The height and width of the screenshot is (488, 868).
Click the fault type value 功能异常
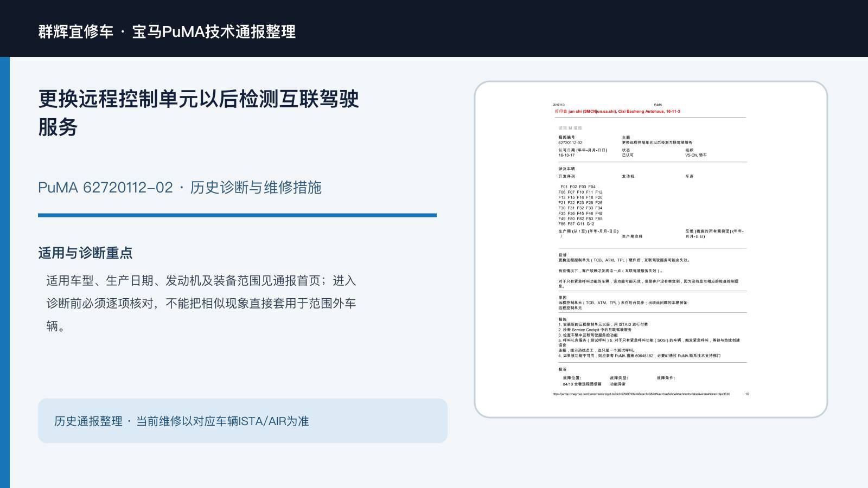pyautogui.click(x=617, y=384)
